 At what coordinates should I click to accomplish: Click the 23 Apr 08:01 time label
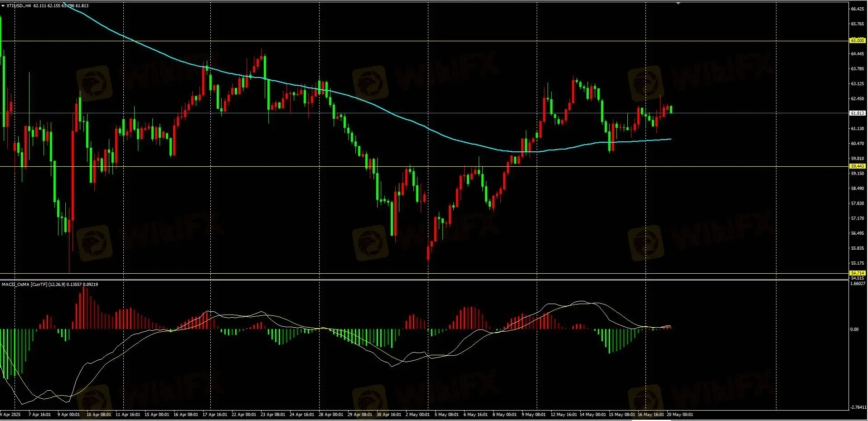coord(273,415)
